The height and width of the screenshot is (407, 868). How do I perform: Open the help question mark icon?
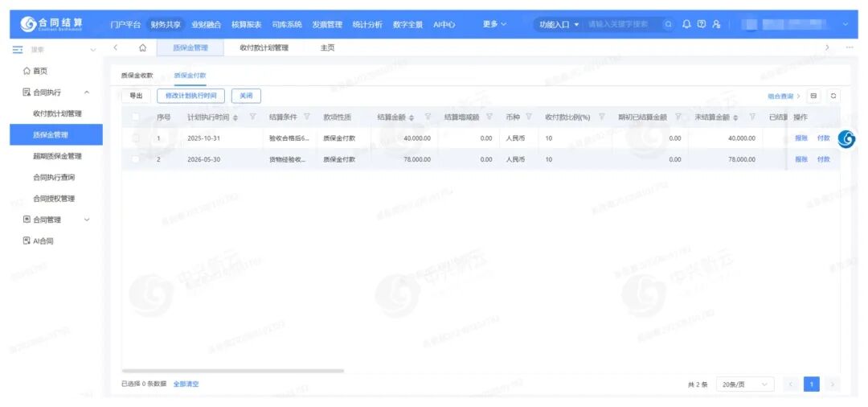click(x=701, y=24)
